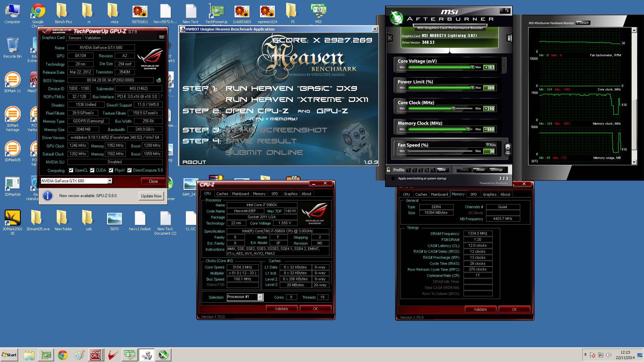Open the Computer desktop icon
644x362 pixels.
[x=12, y=14]
